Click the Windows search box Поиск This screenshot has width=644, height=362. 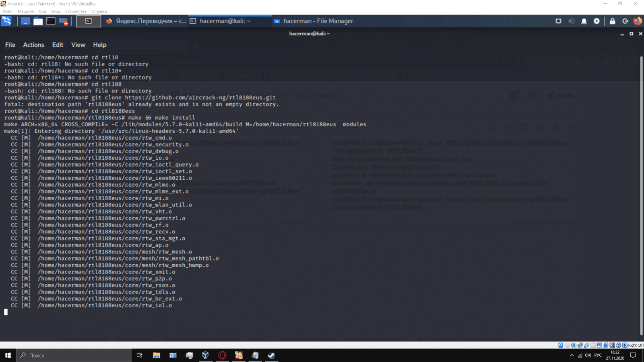click(74, 355)
